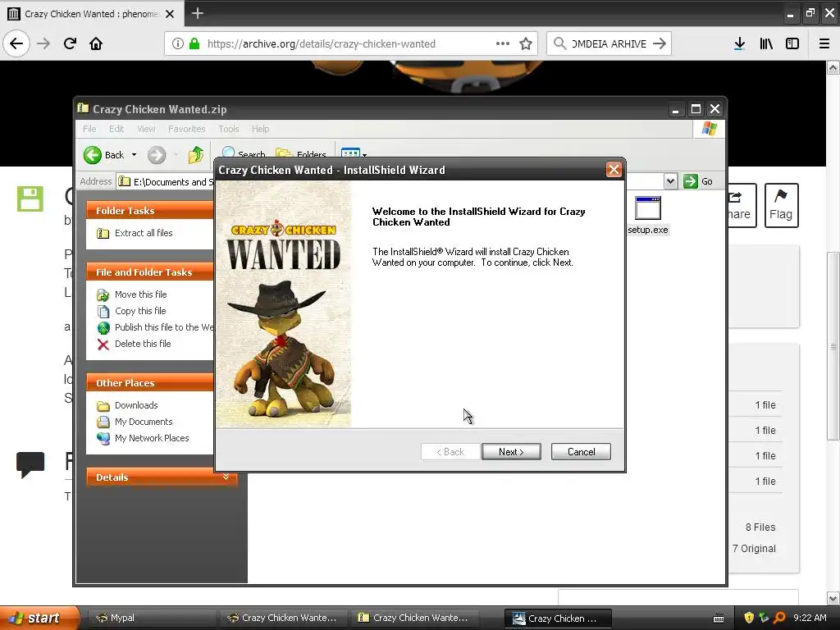Screen dimensions: 840x630
Task: Open a new browser tab
Action: [x=197, y=13]
